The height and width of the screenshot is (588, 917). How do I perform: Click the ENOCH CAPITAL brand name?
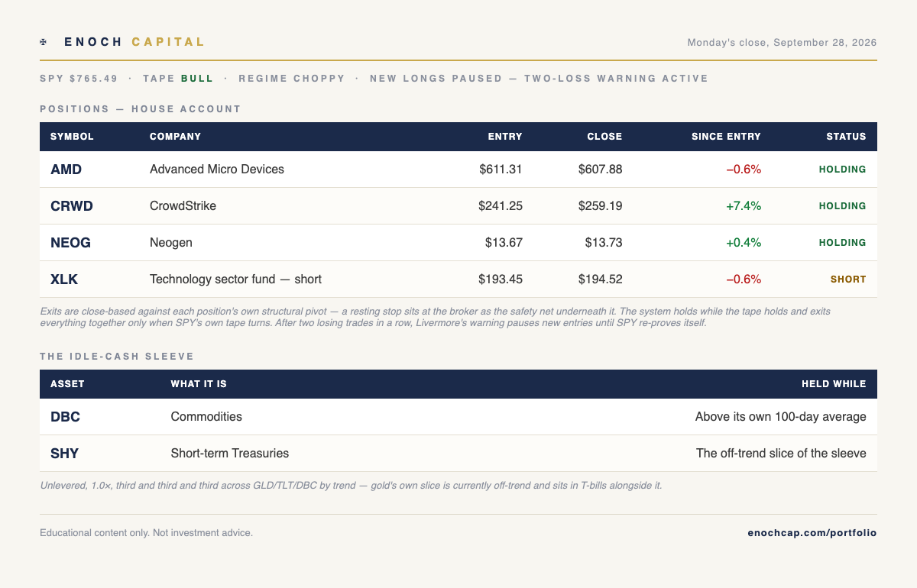point(134,42)
